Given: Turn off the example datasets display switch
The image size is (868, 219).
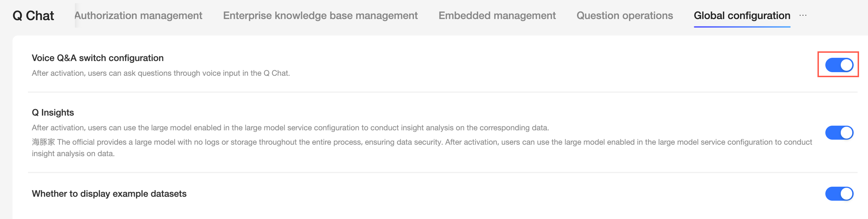Looking at the screenshot, I should click(x=839, y=194).
